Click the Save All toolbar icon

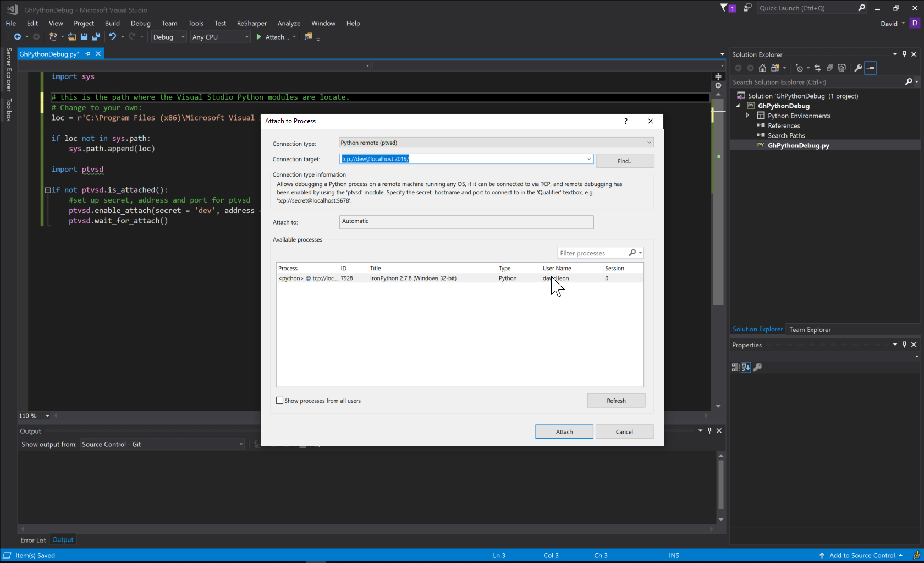coord(96,37)
